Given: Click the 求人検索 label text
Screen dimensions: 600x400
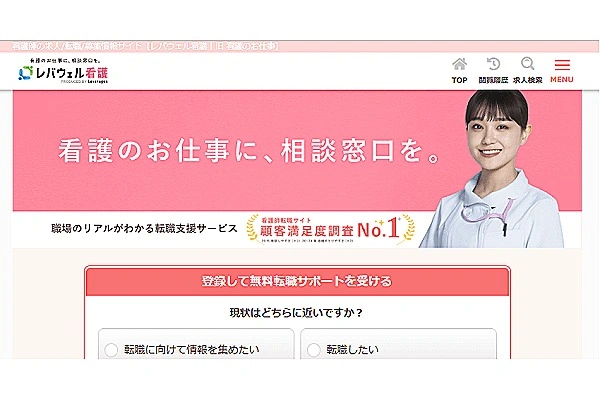Looking at the screenshot, I should (528, 80).
